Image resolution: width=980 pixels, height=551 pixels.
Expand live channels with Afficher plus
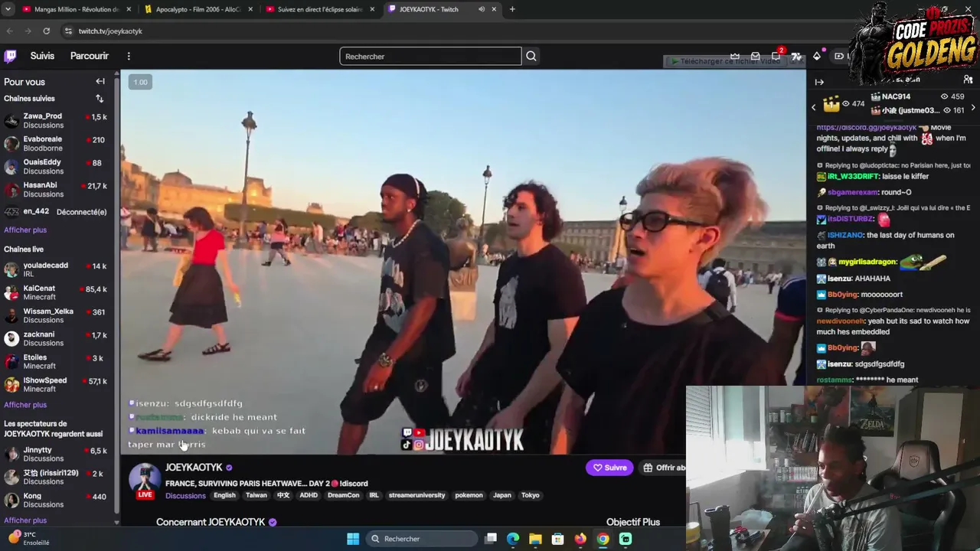pos(25,405)
